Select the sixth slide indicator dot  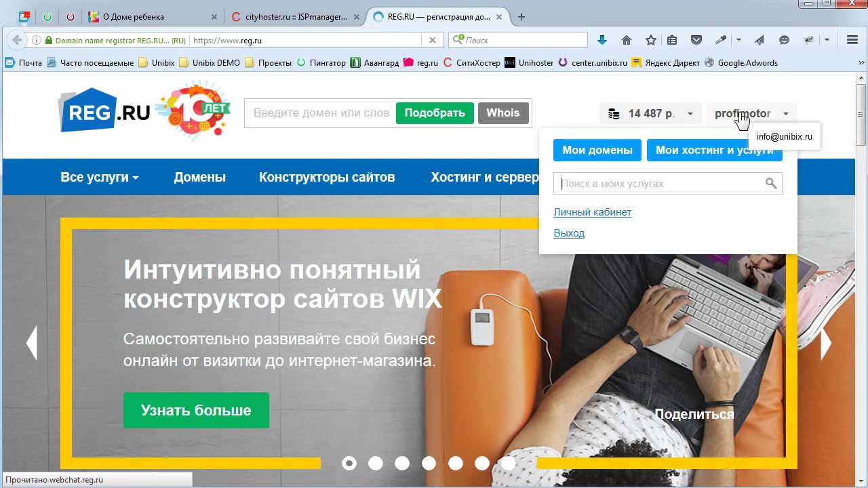tap(482, 463)
